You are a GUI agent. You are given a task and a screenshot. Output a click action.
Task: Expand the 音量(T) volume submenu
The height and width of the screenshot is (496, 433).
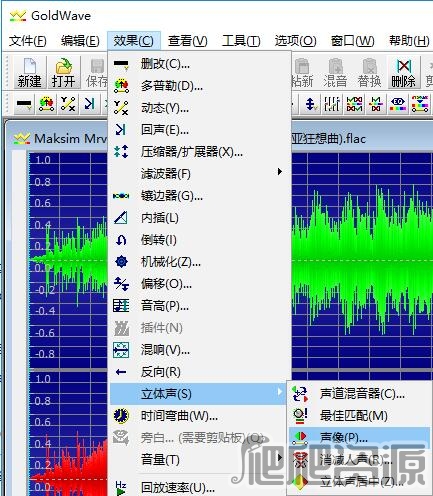(x=198, y=460)
